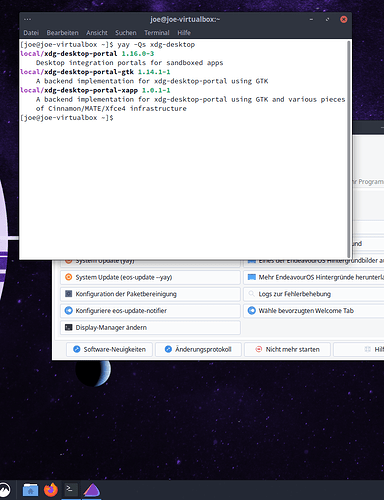The width and height of the screenshot is (384, 500).
Task: Click 'Display-Manager ändern' in Welcome window
Action: [x=150, y=327]
